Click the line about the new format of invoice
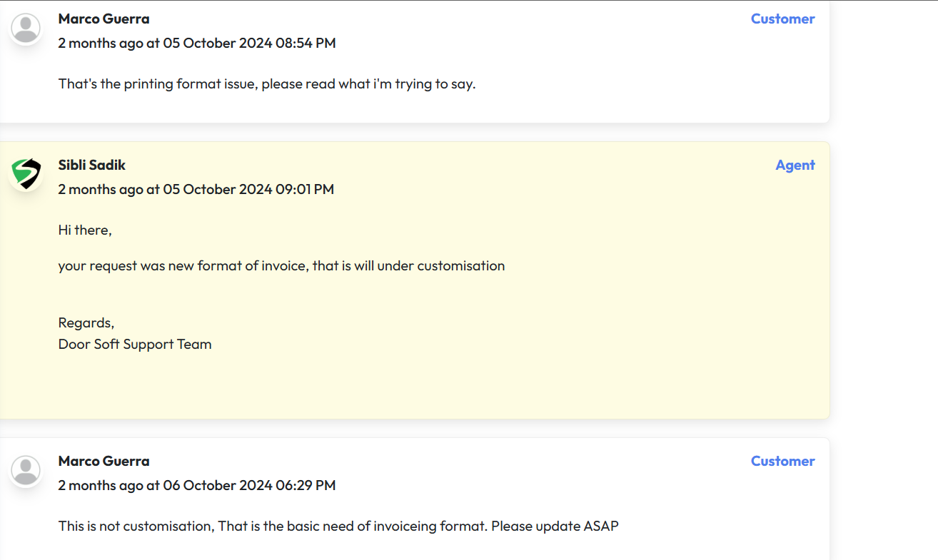This screenshot has width=938, height=560. pyautogui.click(x=281, y=266)
